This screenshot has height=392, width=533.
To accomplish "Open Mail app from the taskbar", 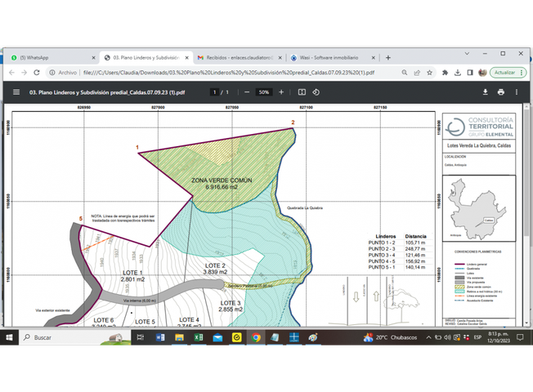I will click(217, 337).
